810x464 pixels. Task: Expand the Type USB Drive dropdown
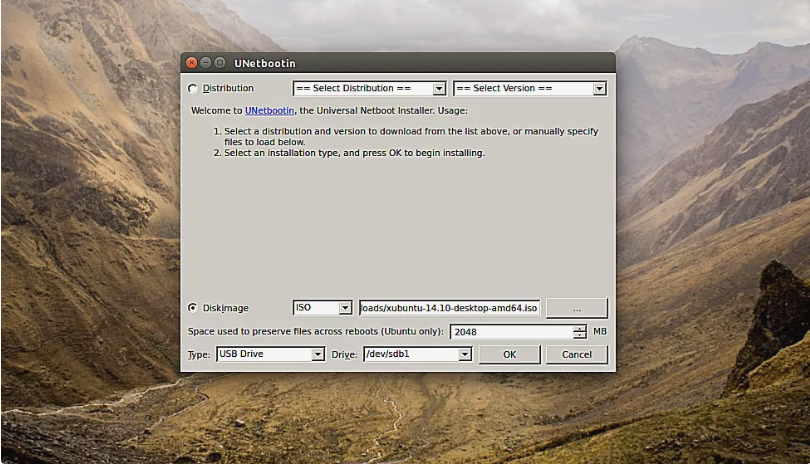tap(271, 354)
